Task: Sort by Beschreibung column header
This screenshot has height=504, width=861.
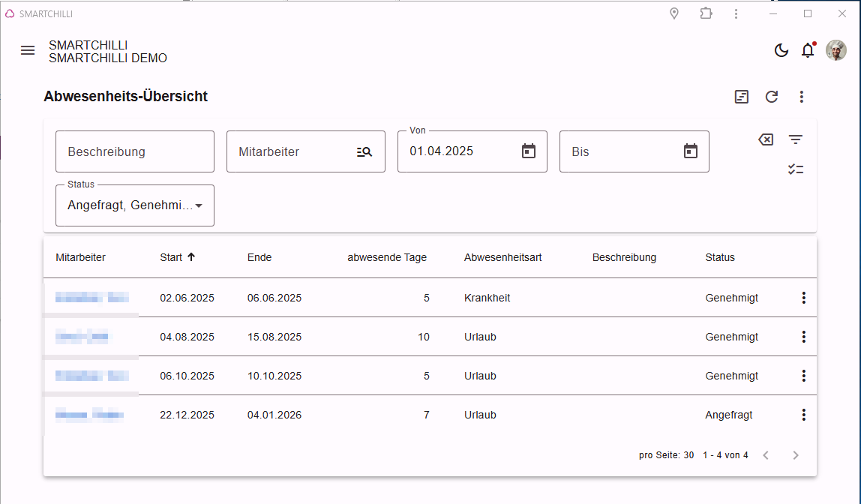Action: click(624, 257)
